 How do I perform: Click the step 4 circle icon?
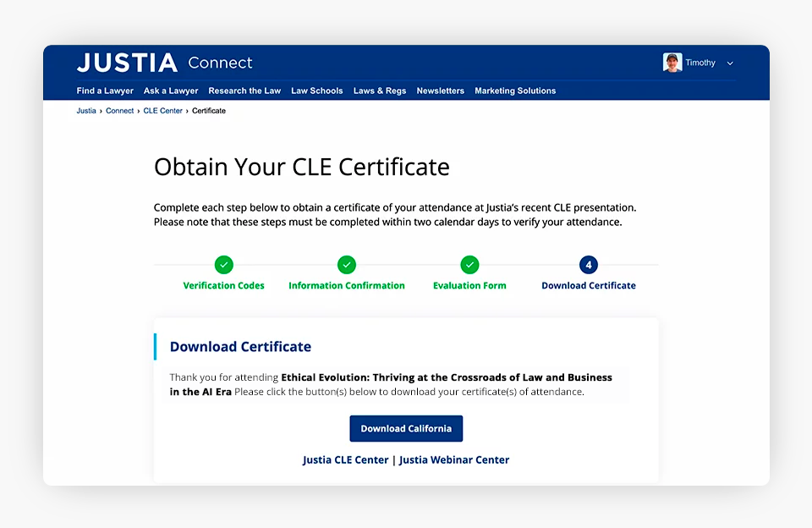click(x=589, y=265)
